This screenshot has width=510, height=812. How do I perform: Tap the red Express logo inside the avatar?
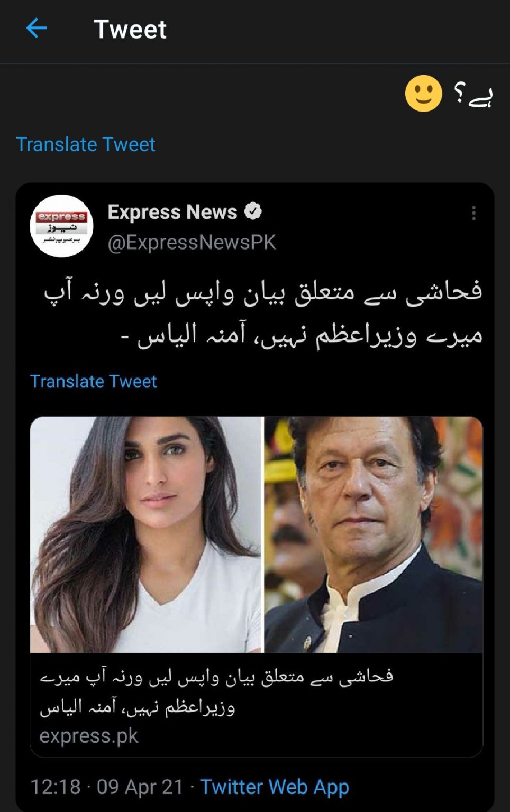point(61,217)
